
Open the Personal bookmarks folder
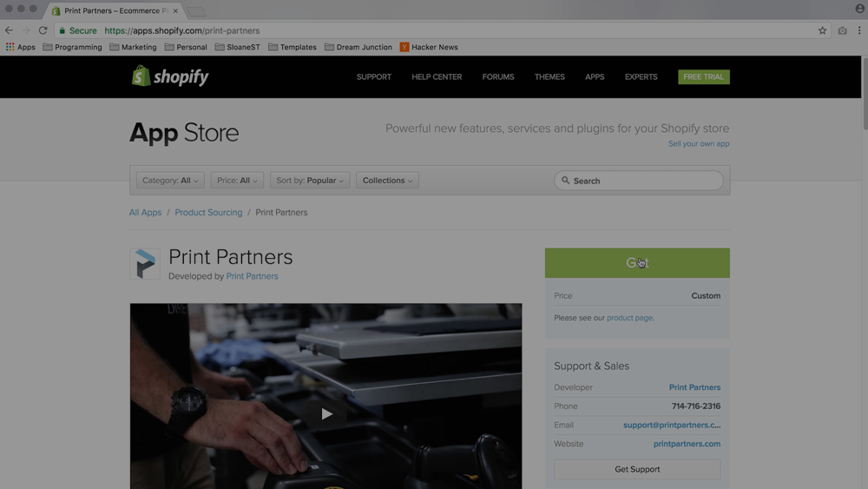(x=186, y=47)
